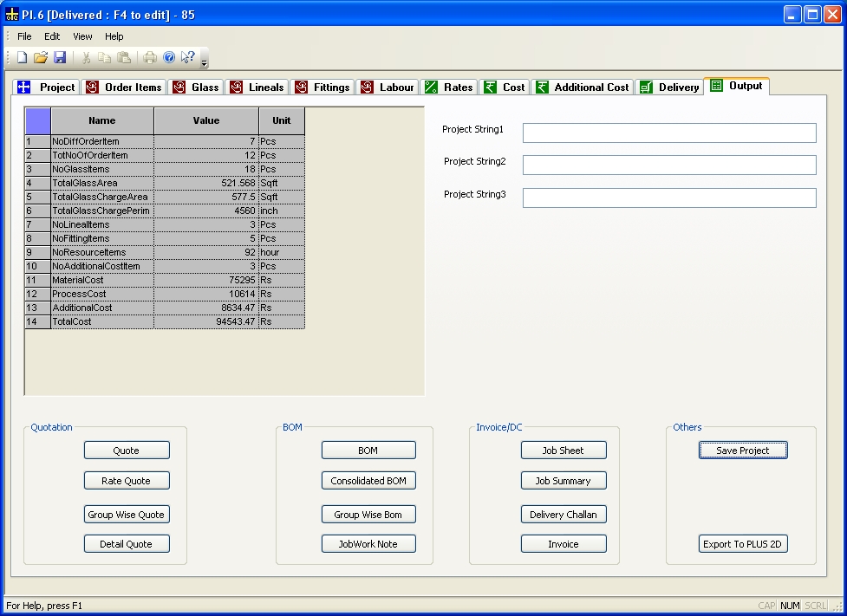Expand the toolbar options arrow

[205, 62]
